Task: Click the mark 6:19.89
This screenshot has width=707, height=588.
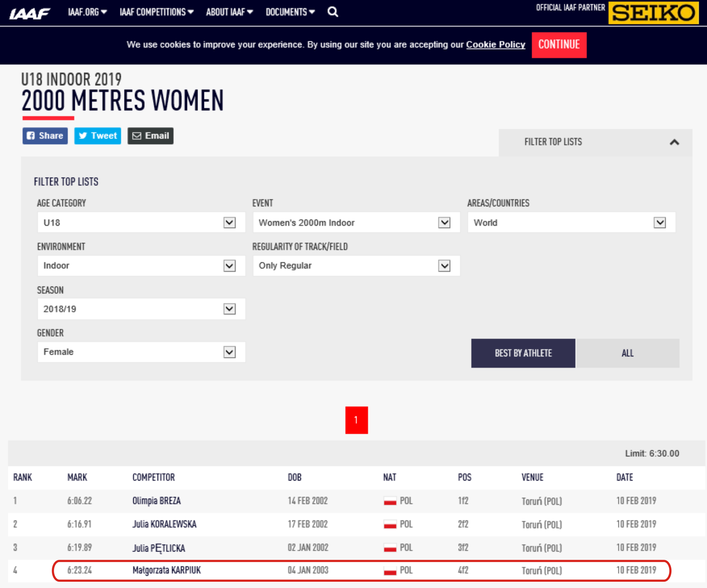Action: (x=79, y=548)
